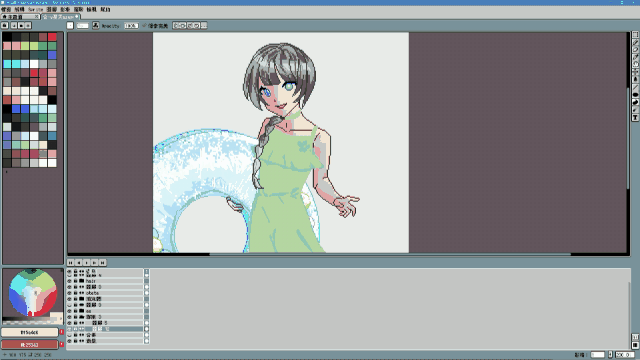The width and height of the screenshot is (640, 360).
Task: Expand the aa layer group folder
Action: click(x=82, y=311)
